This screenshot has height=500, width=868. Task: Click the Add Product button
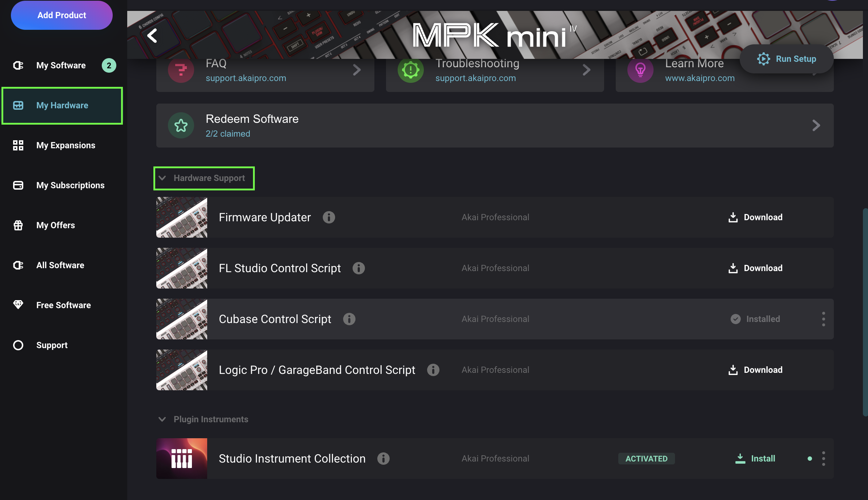click(x=62, y=15)
